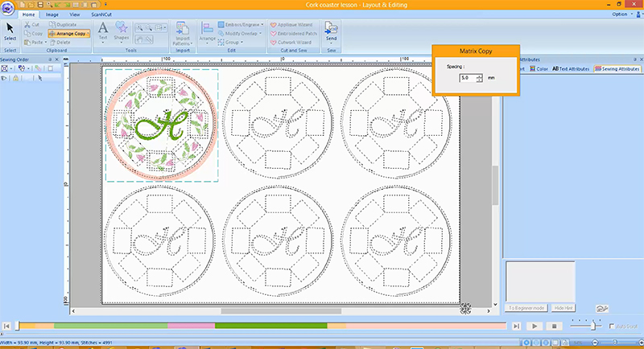644x349 pixels.
Task: Click the horizontal scrollbar below the canvas
Action: coord(281,311)
